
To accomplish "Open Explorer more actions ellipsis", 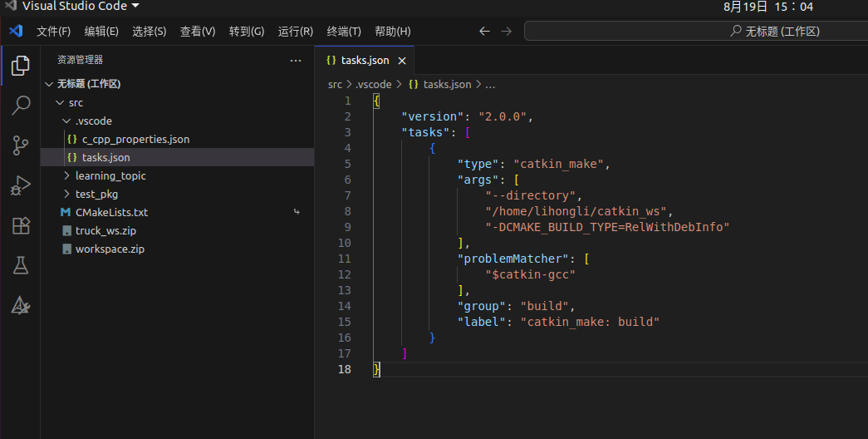I will [x=296, y=61].
